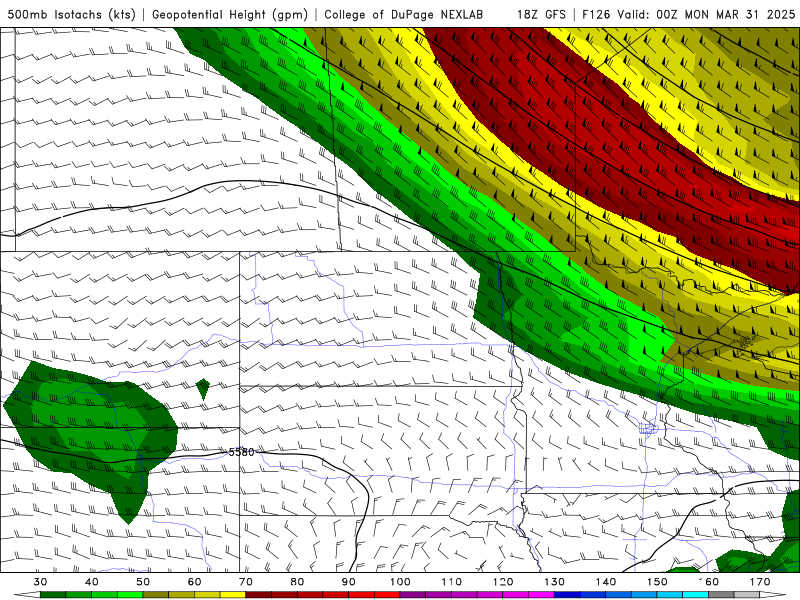The width and height of the screenshot is (800, 600).
Task: Click the "Valid: 00Z MON MAR 31 2025" text
Action: pyautogui.click(x=706, y=14)
